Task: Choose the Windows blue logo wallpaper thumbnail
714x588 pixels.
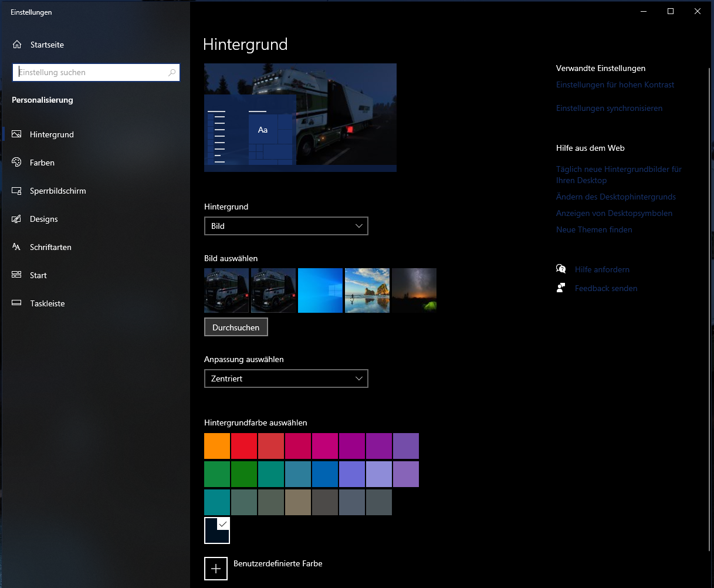Action: (x=320, y=290)
